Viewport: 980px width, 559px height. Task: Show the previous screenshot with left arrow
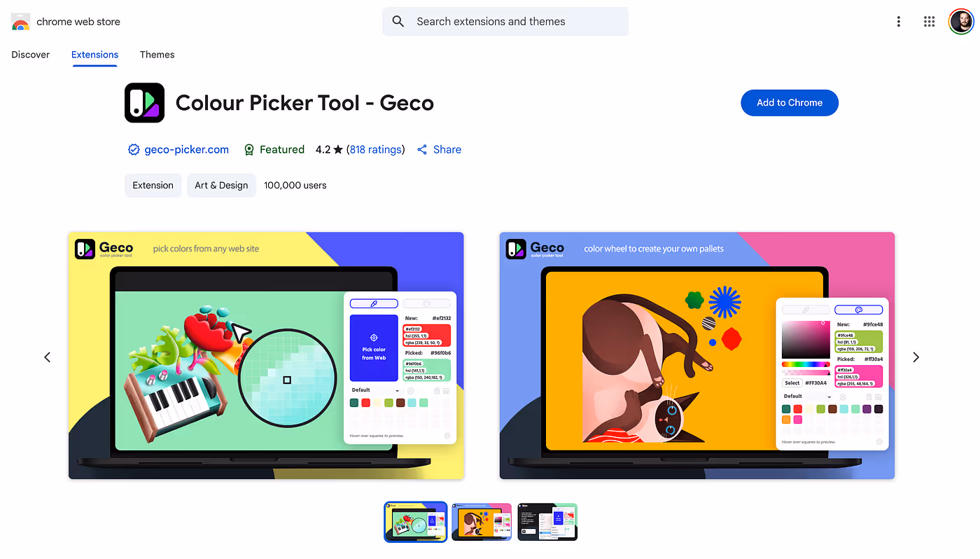coord(48,357)
